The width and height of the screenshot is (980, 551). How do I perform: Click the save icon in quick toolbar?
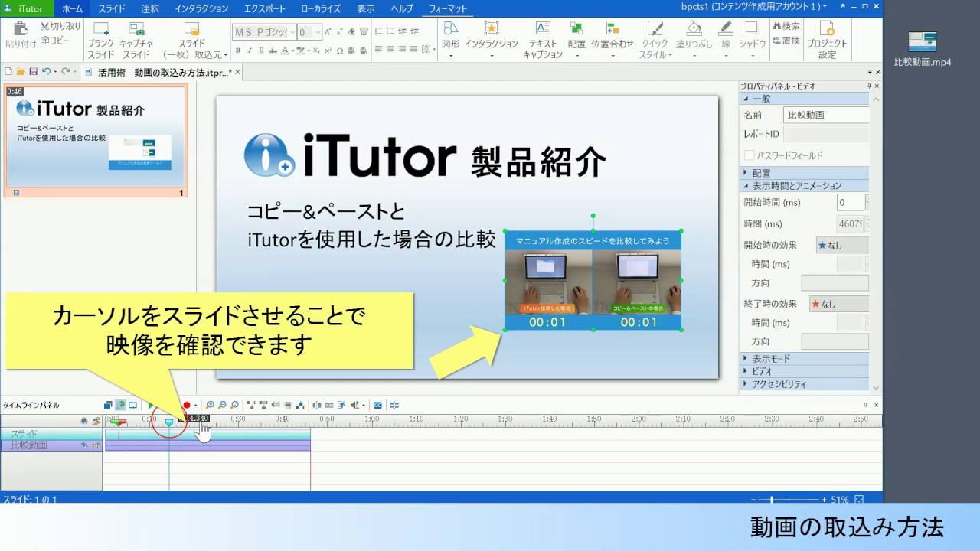click(x=33, y=71)
